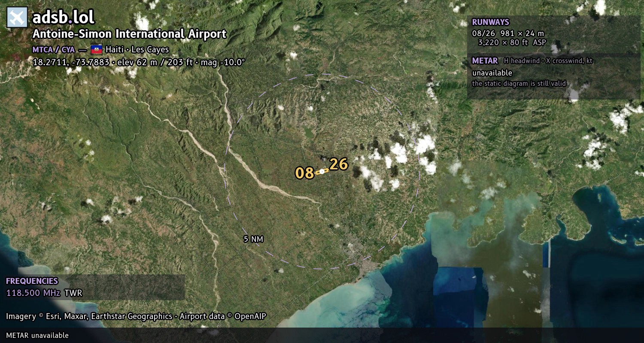Viewport: 644px width, 343px height.
Task: Click the 3,220 × 80 ft ASP line
Action: [x=513, y=42]
